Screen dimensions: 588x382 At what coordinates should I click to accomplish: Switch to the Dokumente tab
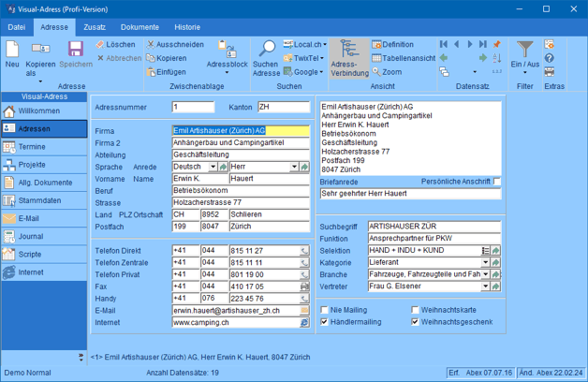point(140,27)
